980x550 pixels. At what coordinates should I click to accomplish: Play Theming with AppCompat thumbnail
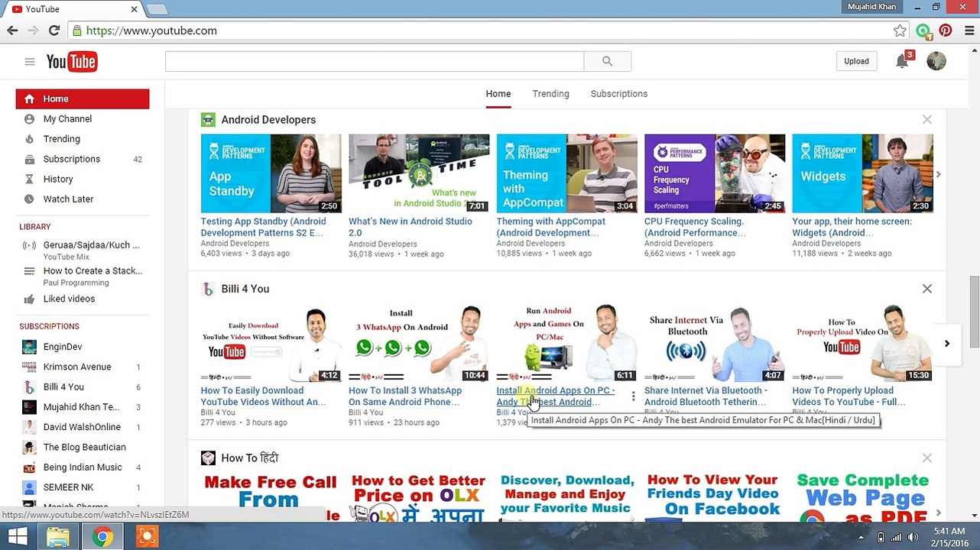click(x=566, y=173)
